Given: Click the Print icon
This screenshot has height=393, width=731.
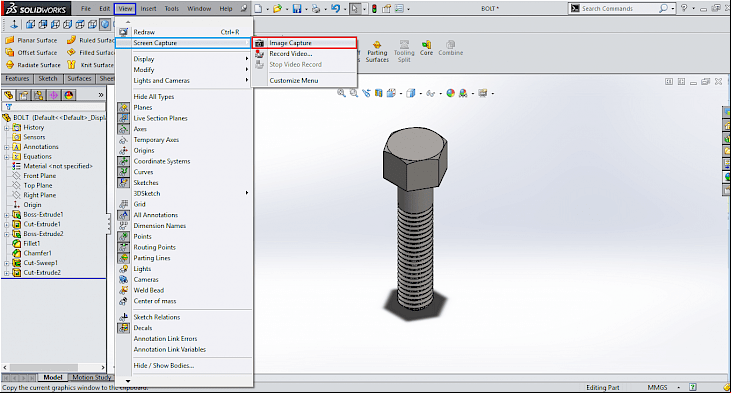Looking at the screenshot, I should [x=316, y=8].
